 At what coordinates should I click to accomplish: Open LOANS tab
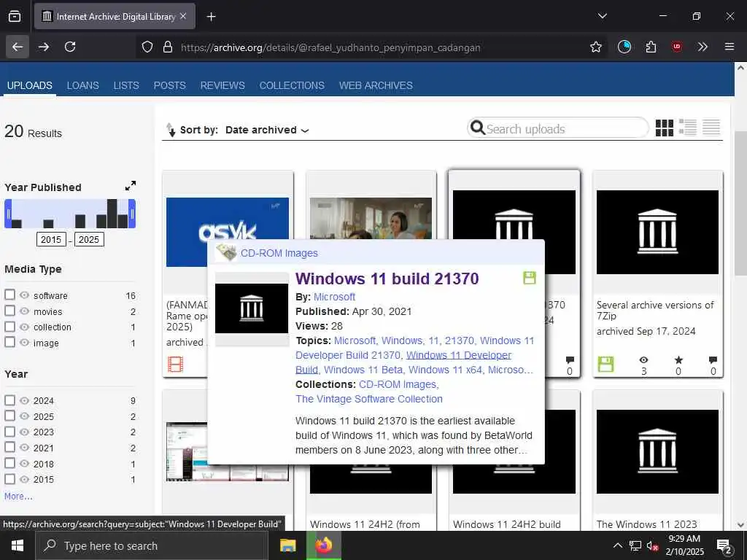83,85
